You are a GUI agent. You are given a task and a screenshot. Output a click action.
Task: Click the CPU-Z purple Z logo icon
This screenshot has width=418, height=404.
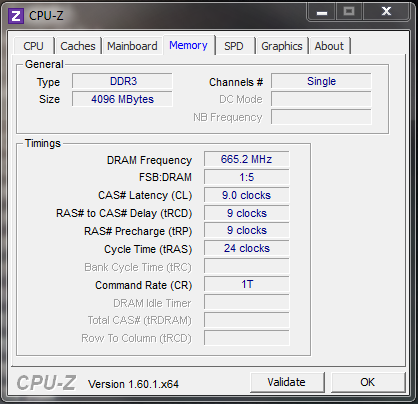[16, 16]
